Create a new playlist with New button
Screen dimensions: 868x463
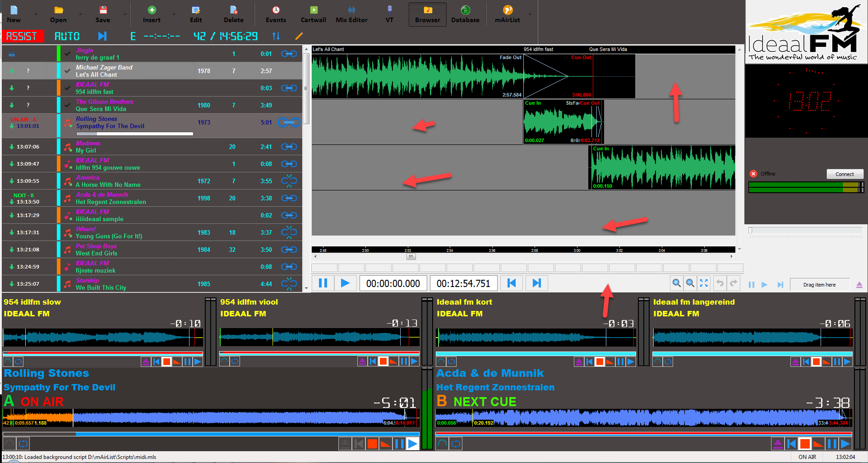pos(14,14)
